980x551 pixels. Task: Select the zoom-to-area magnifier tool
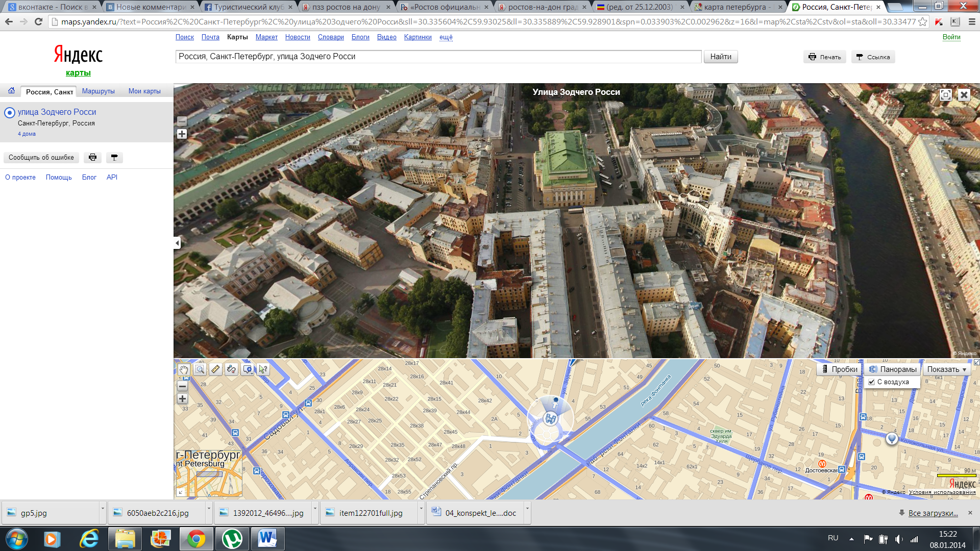pos(200,369)
